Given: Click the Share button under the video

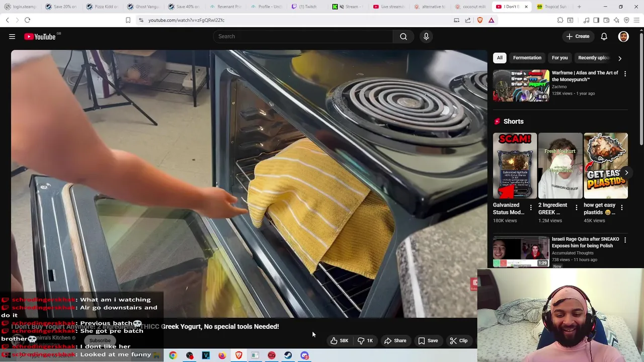Looking at the screenshot, I should (x=395, y=340).
